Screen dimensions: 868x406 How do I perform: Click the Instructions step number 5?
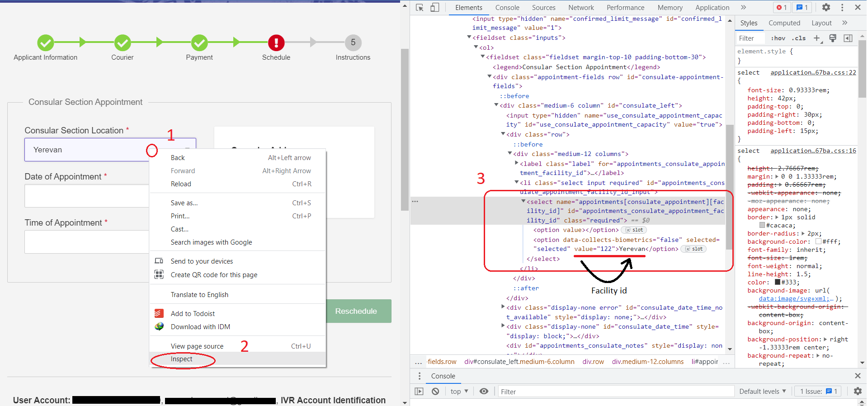(x=353, y=42)
